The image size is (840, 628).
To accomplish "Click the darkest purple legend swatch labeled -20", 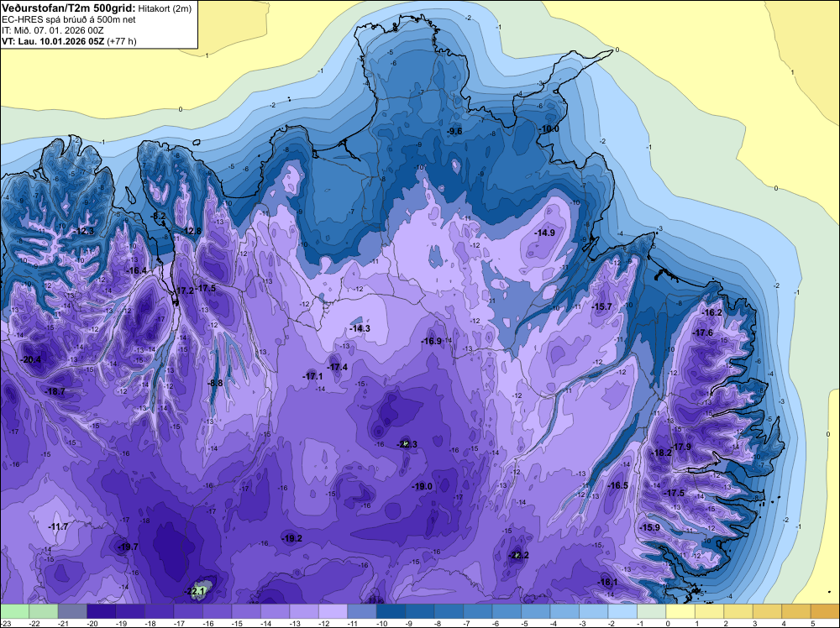I will [102, 612].
